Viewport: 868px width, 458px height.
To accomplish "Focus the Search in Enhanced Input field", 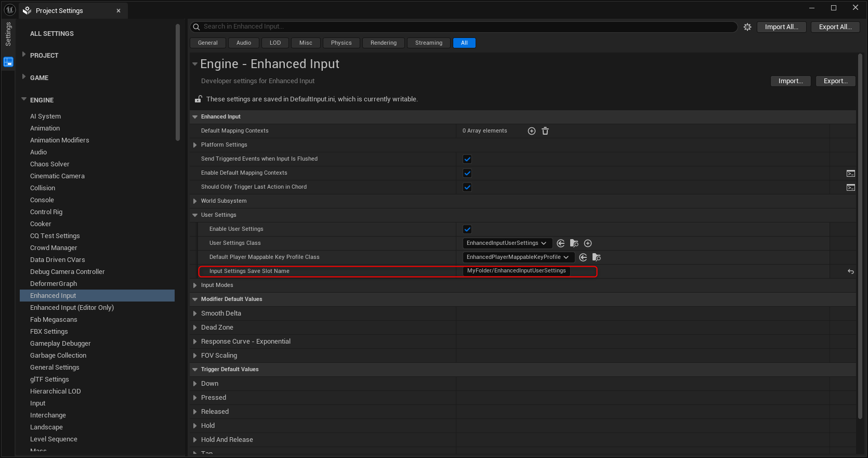I will point(464,27).
